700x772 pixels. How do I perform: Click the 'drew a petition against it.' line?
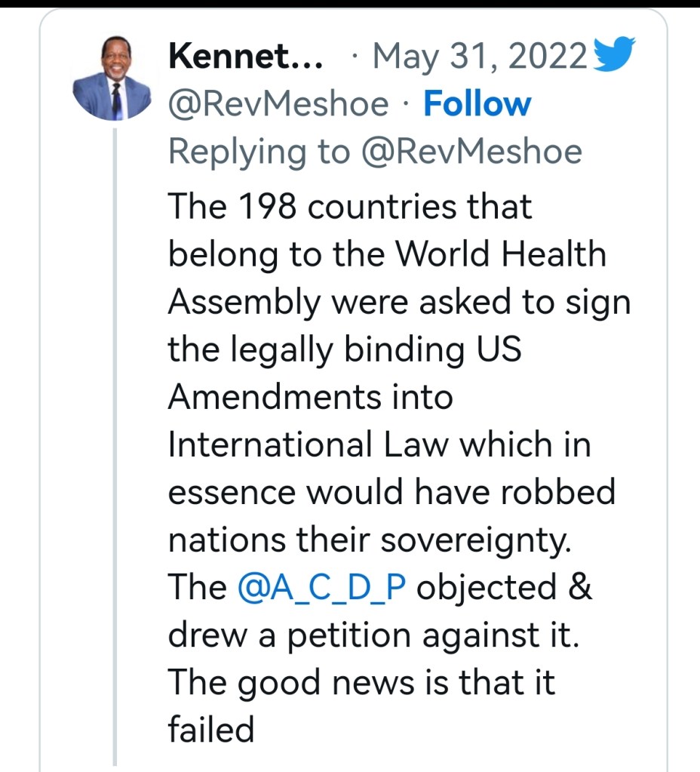click(373, 635)
